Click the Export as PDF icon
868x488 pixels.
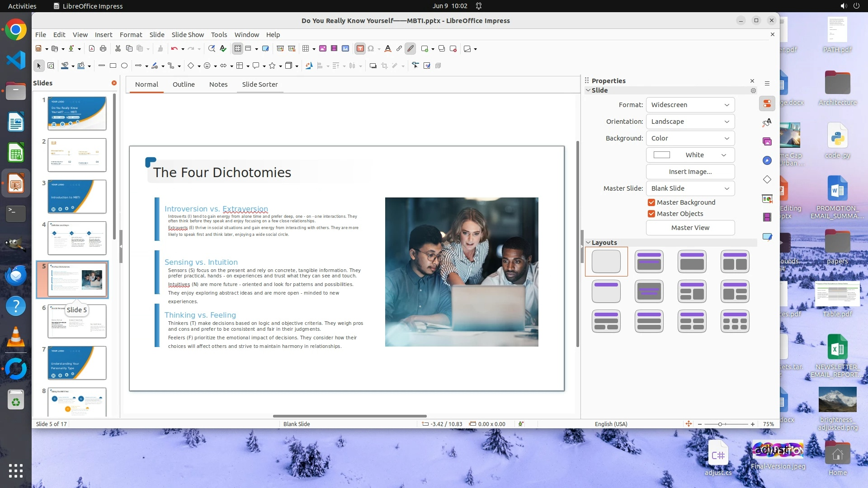click(x=92, y=49)
